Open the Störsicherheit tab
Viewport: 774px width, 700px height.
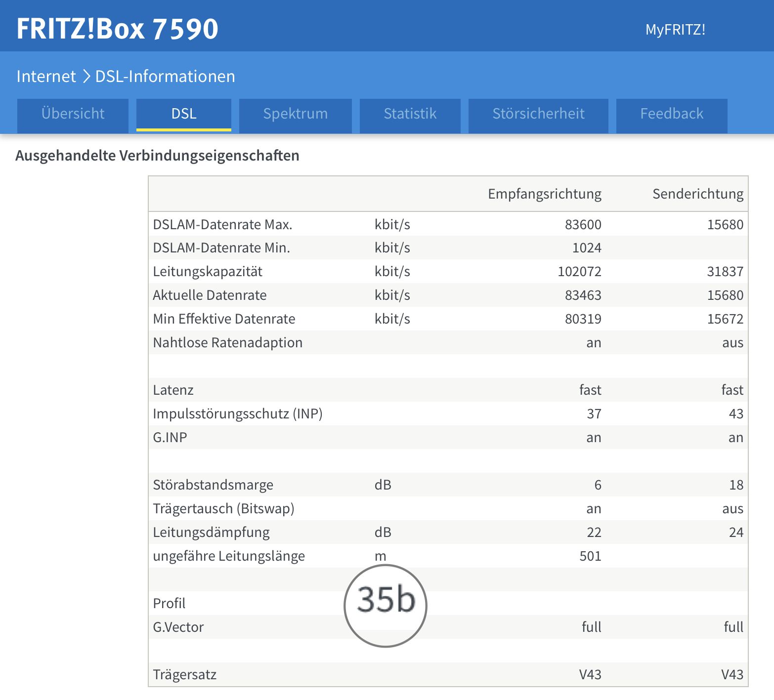pos(538,114)
